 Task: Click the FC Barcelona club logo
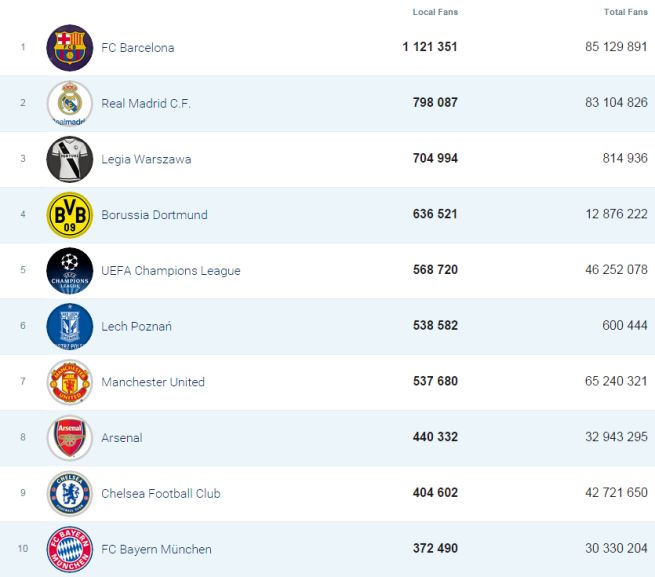click(x=69, y=48)
